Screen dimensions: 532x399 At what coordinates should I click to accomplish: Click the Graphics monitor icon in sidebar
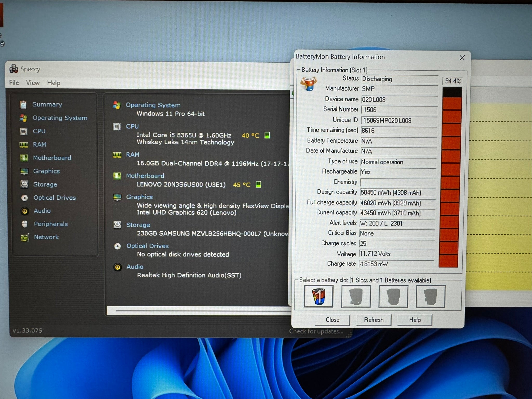click(x=24, y=171)
